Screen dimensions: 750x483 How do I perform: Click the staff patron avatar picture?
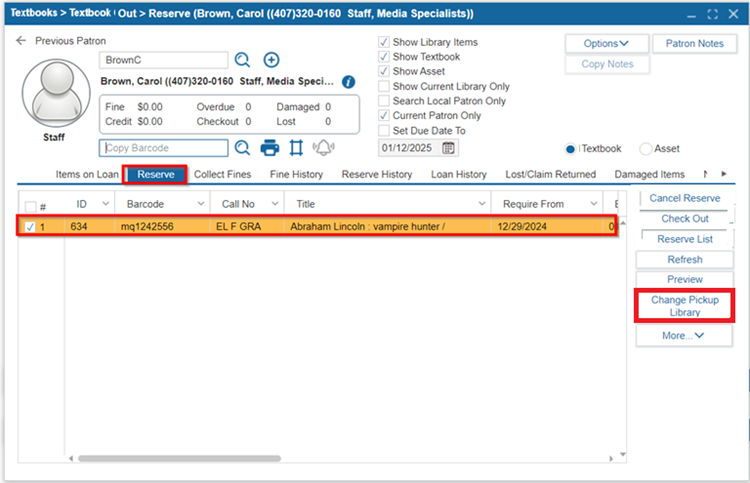tap(56, 93)
